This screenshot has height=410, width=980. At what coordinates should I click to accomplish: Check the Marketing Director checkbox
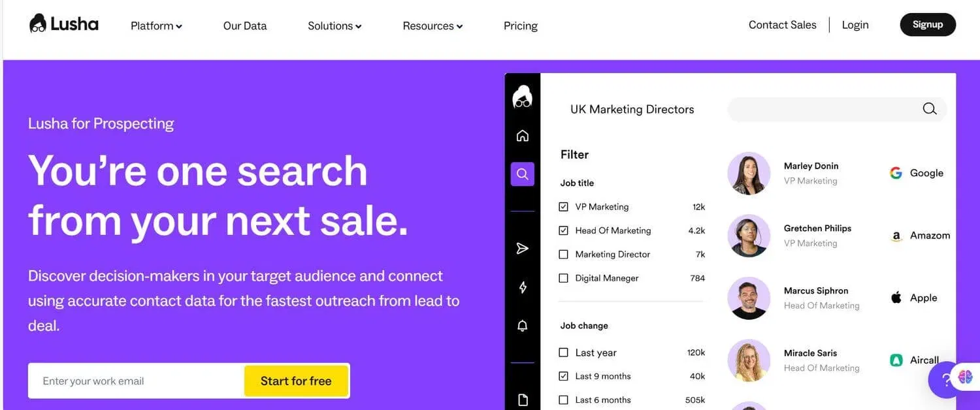pyautogui.click(x=563, y=255)
